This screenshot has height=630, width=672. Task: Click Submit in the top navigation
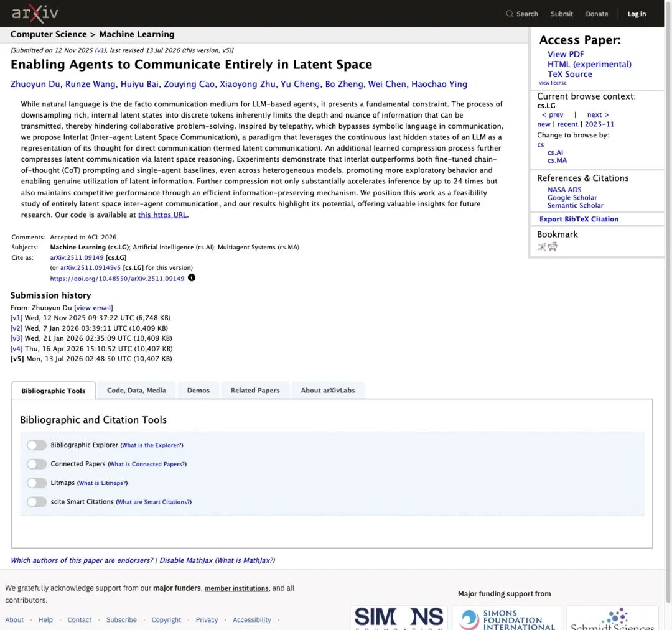561,14
